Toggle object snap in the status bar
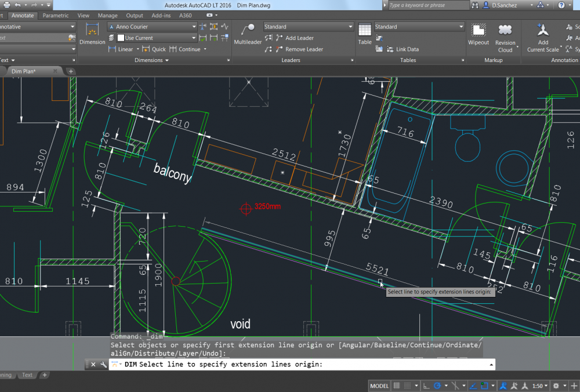Image resolution: width=580 pixels, height=392 pixels. 483,385
